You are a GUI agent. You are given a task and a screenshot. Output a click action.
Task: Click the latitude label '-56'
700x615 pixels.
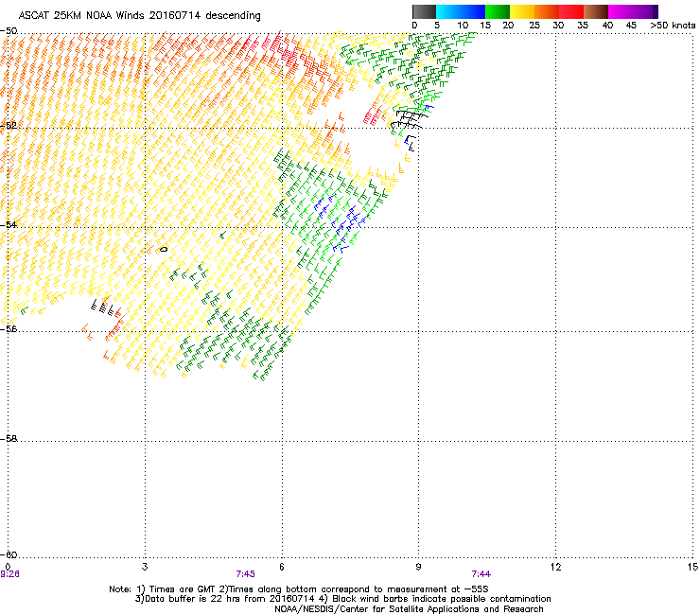click(9, 328)
